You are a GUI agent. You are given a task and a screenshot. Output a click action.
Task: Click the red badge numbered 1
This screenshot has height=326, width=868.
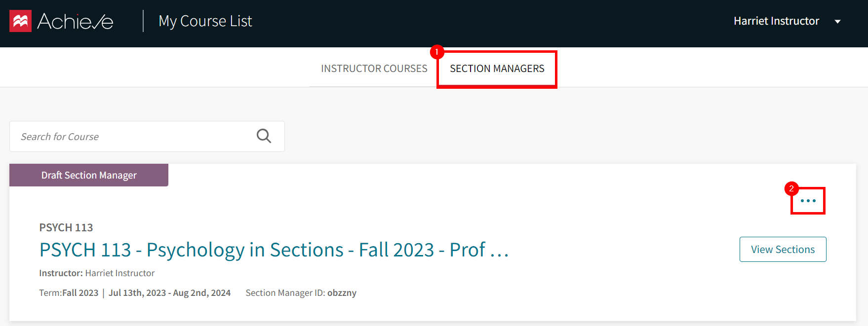point(437,51)
